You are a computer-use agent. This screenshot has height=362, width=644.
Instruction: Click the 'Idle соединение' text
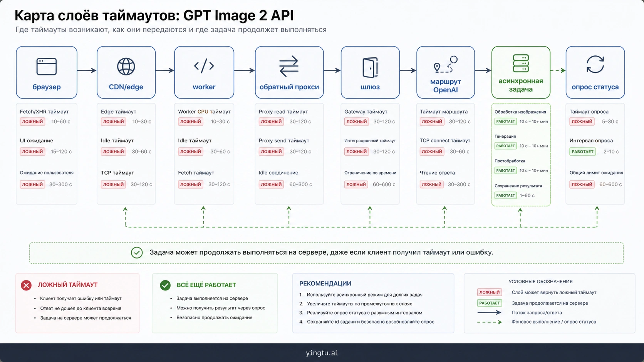[278, 173]
